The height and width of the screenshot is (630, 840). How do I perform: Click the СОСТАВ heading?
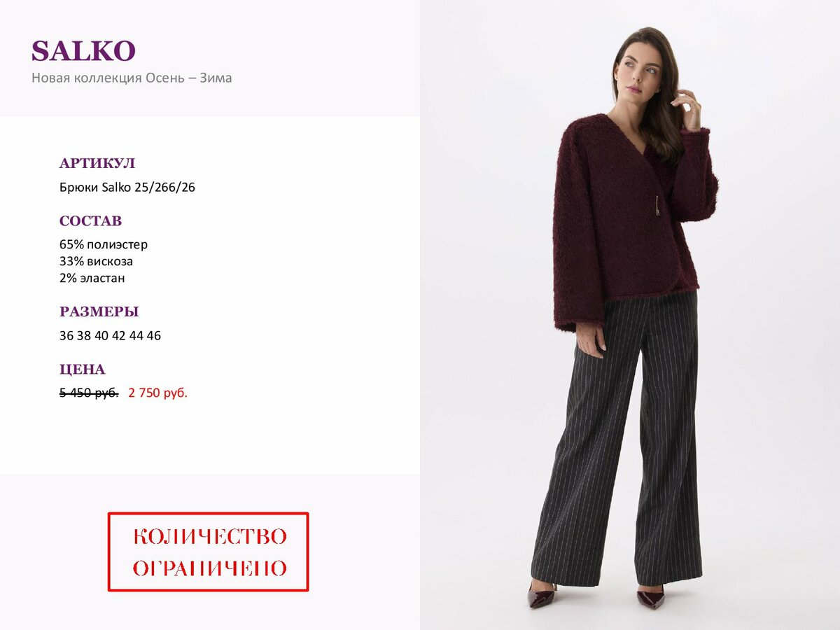[91, 221]
